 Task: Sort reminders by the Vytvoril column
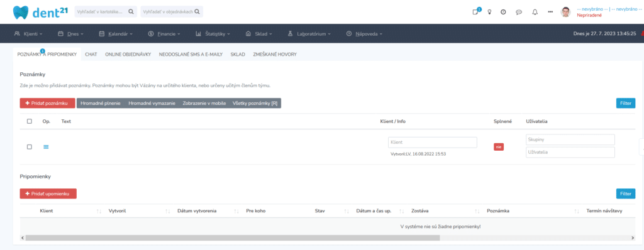point(167,211)
